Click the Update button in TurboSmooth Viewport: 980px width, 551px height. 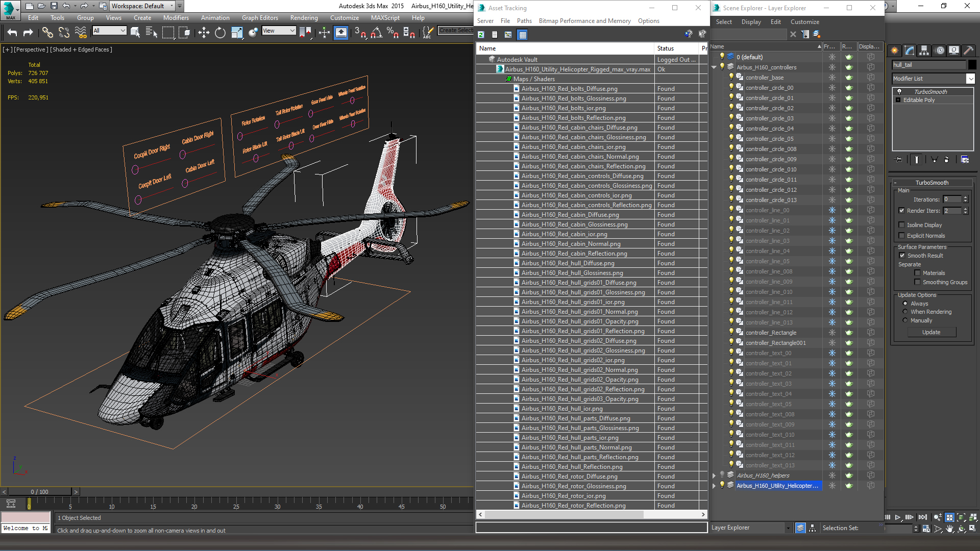932,332
